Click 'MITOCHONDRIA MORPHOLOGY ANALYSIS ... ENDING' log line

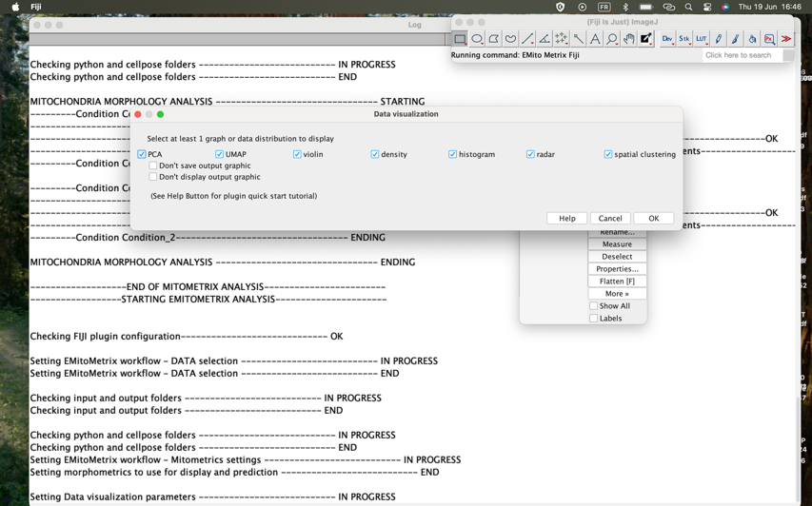tap(223, 263)
